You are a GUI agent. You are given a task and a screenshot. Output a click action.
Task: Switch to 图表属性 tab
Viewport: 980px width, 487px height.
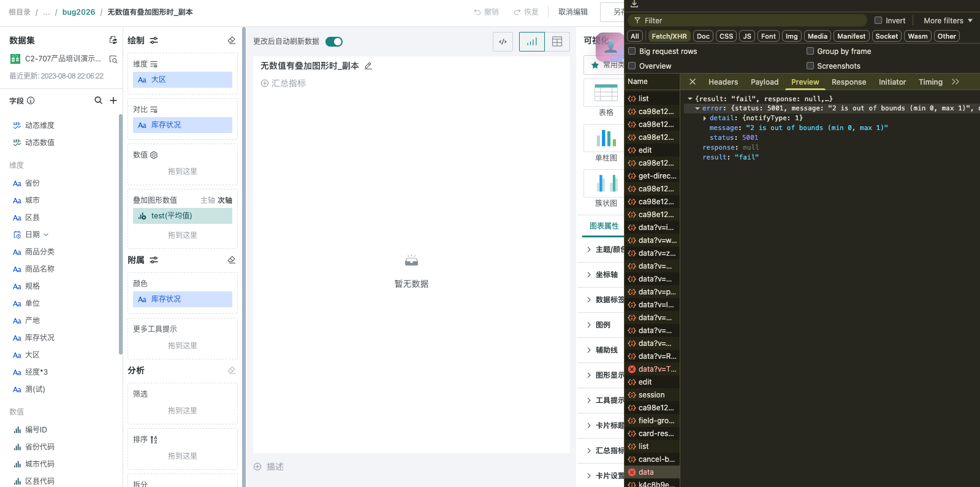[x=604, y=226]
